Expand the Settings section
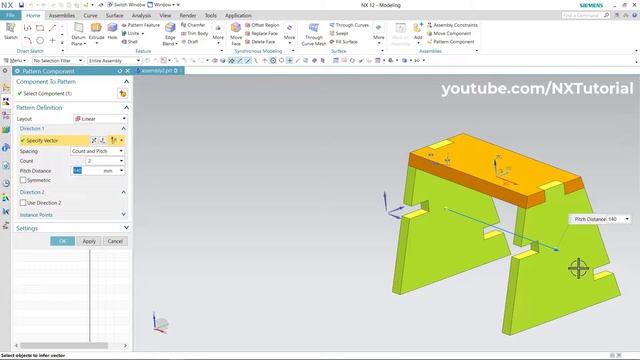 coord(126,228)
